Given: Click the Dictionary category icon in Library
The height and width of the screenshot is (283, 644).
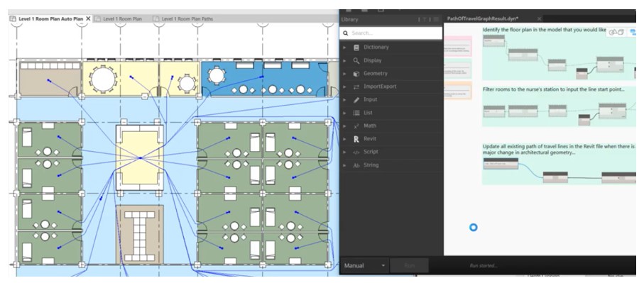Looking at the screenshot, I should pyautogui.click(x=356, y=47).
